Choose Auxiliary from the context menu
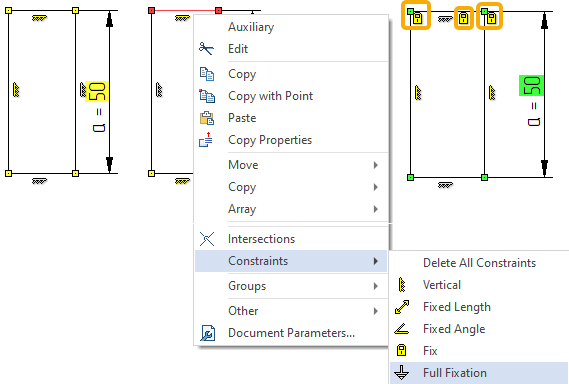The image size is (569, 384). point(291,27)
